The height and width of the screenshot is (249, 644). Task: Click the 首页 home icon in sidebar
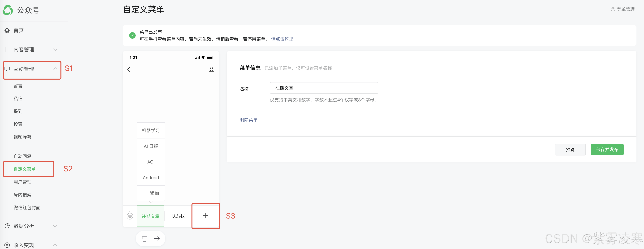(7, 30)
